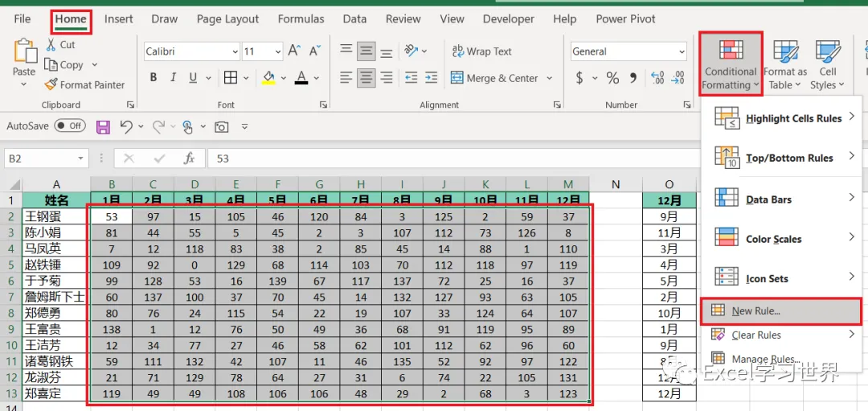This screenshot has height=411, width=868.
Task: Expand the Copy dropdown arrow
Action: [x=94, y=65]
